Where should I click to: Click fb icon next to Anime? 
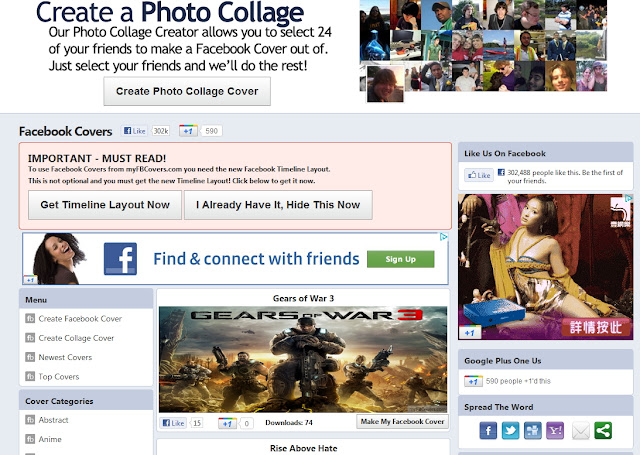[30, 439]
